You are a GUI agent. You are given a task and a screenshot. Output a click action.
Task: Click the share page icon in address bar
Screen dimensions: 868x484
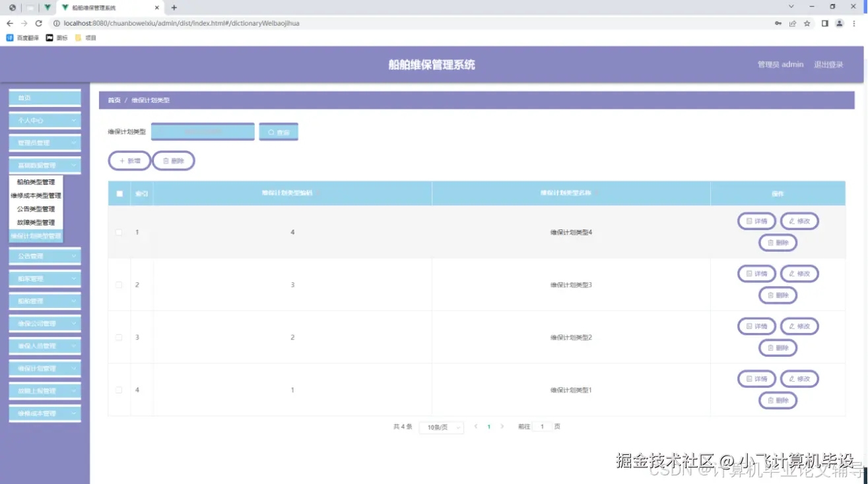tap(792, 23)
